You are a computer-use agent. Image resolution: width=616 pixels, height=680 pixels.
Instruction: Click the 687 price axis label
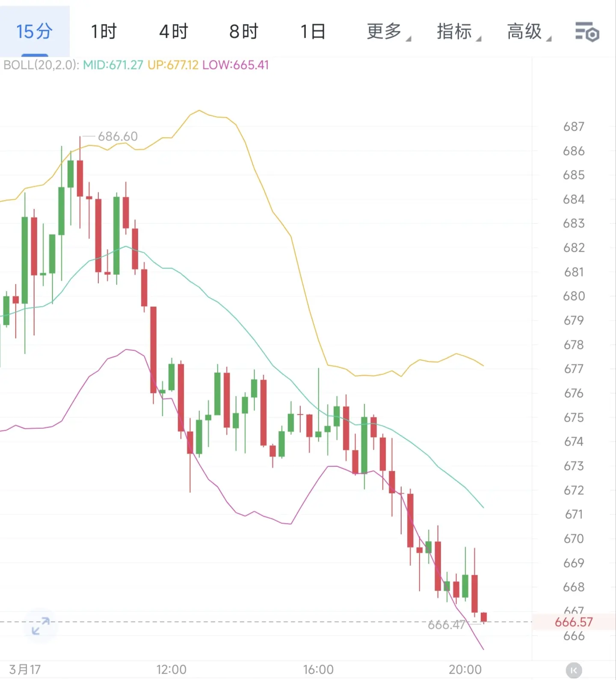point(574,127)
